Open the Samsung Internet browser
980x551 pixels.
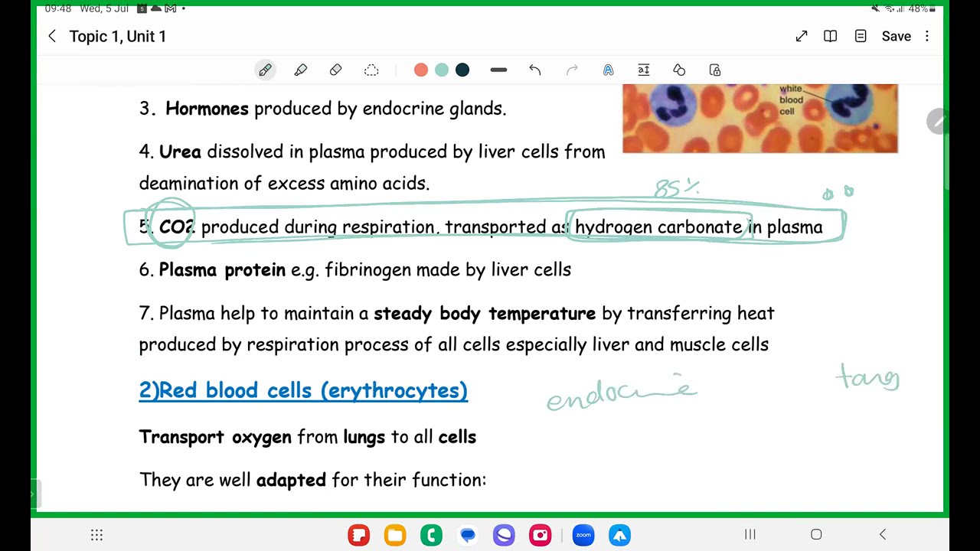(x=504, y=535)
